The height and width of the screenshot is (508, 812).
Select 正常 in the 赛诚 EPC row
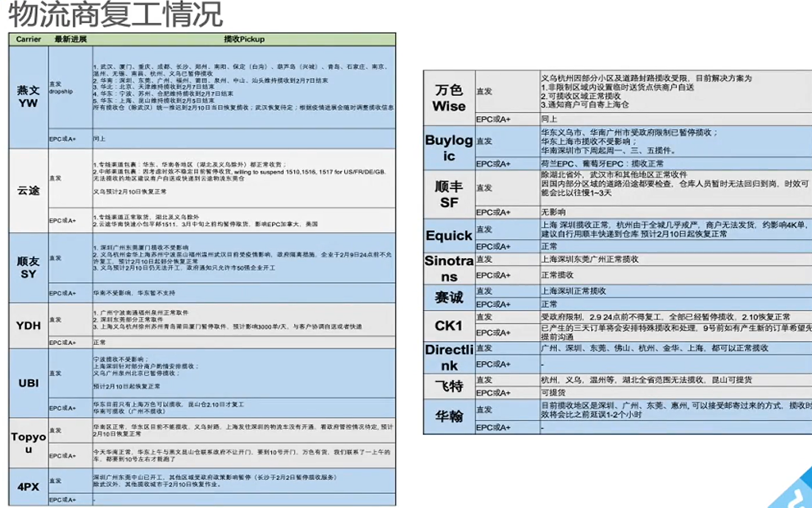tap(548, 304)
